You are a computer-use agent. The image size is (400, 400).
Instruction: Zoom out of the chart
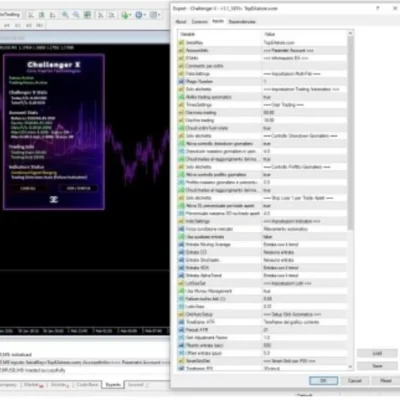click(x=76, y=15)
